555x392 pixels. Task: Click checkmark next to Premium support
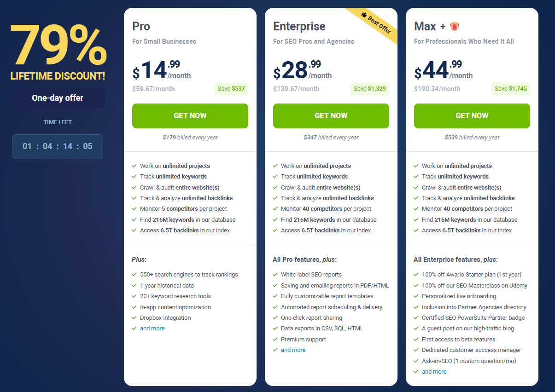point(275,340)
